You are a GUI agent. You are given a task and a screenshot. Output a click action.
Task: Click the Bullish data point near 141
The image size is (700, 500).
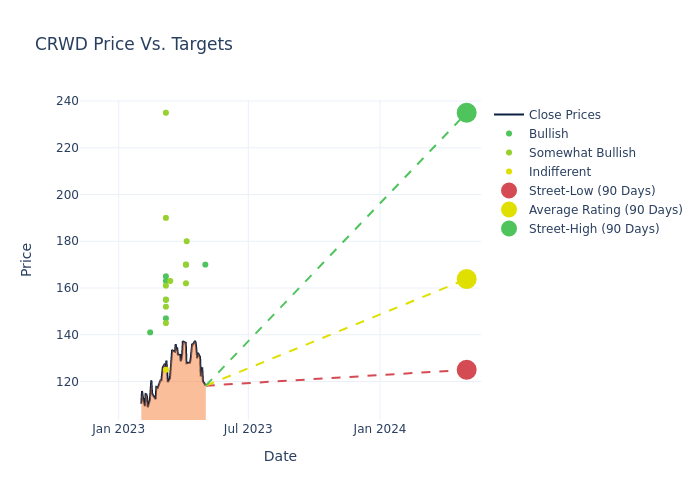click(x=150, y=333)
